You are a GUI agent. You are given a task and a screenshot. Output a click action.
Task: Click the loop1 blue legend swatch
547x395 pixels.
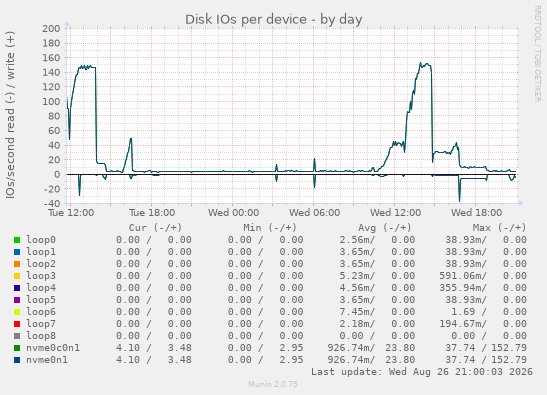click(x=17, y=252)
